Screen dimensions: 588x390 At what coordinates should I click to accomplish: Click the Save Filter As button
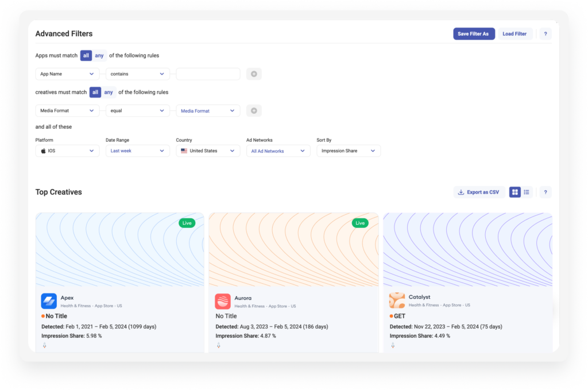click(474, 34)
